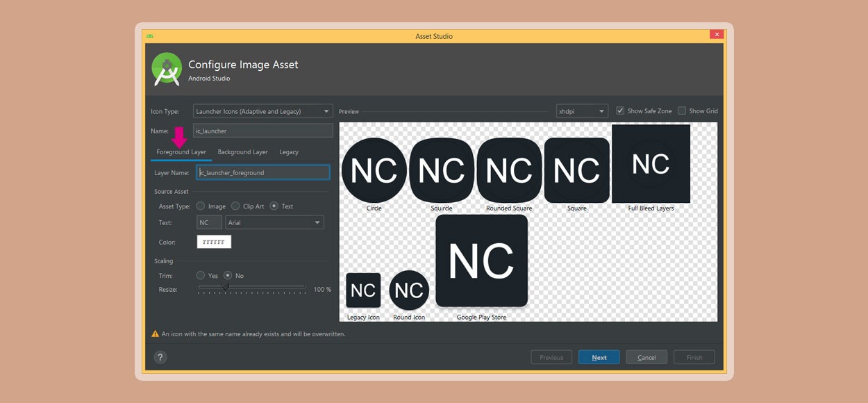Open the Icon Type dropdown
Viewport: 868px width, 403px height.
[x=262, y=111]
